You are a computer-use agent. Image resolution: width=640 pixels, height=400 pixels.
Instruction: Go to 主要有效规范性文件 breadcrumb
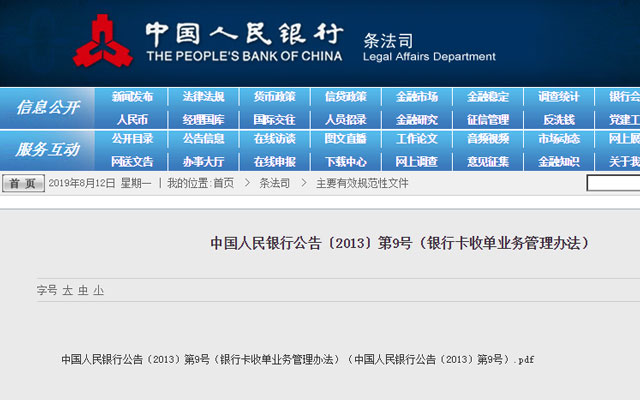click(362, 183)
